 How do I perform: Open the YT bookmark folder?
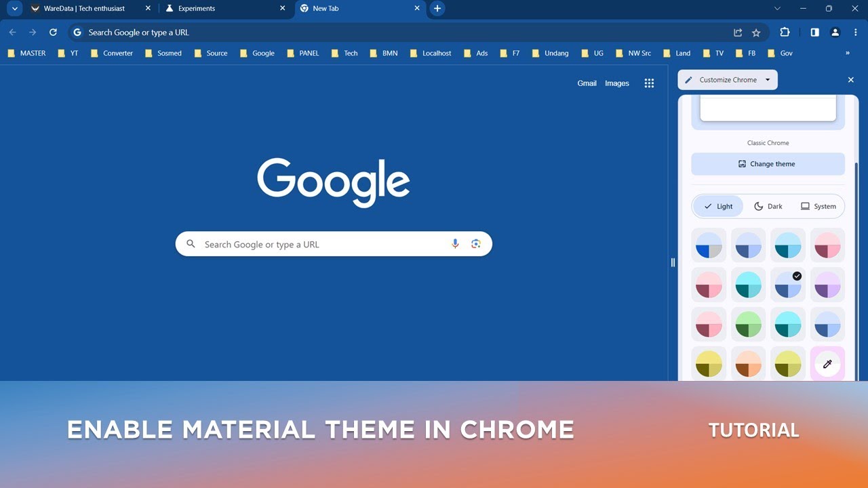(x=68, y=53)
